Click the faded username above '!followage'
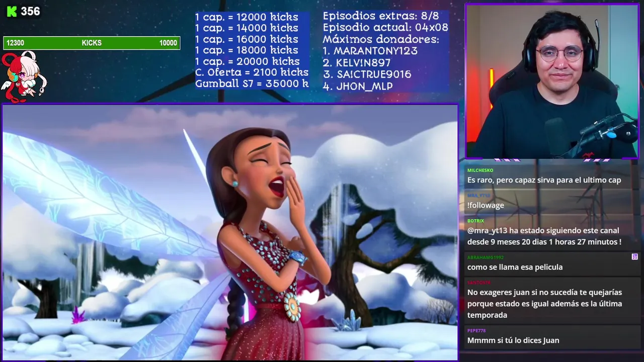The width and height of the screenshot is (644, 362). point(478,196)
